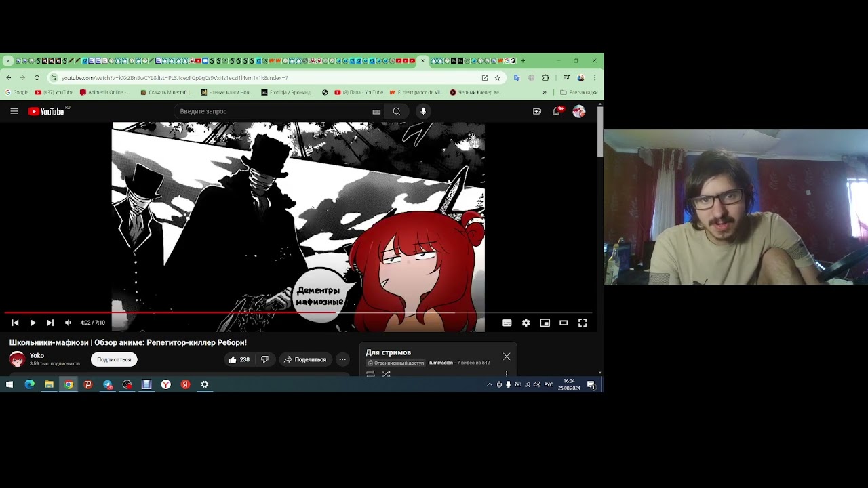
Task: Open the (437) YouTube bookmark
Action: (x=54, y=92)
